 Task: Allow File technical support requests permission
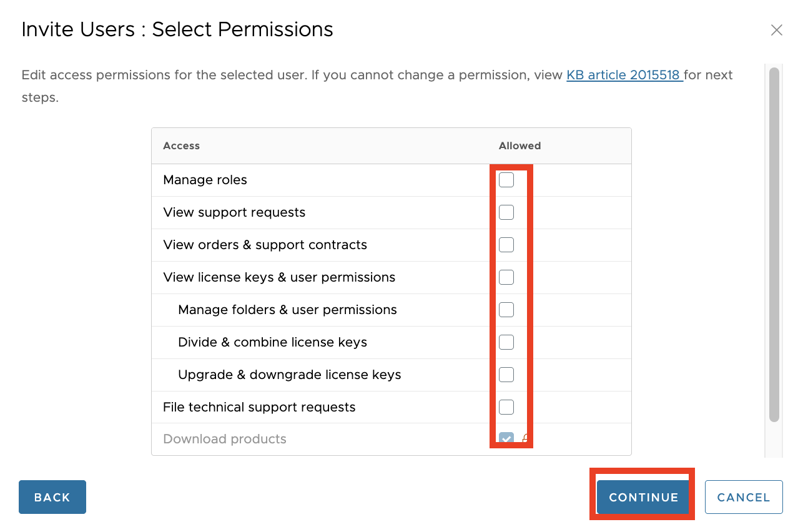click(x=506, y=407)
